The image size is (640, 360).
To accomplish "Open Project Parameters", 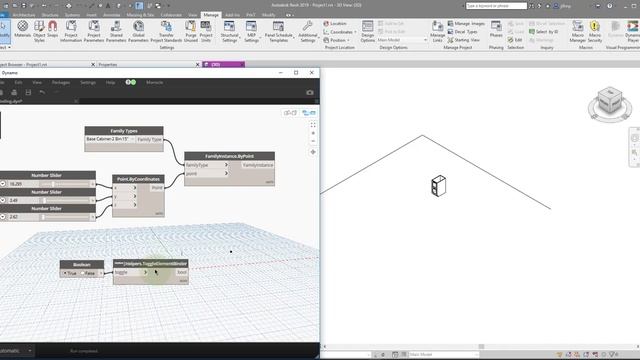I will tap(94, 31).
